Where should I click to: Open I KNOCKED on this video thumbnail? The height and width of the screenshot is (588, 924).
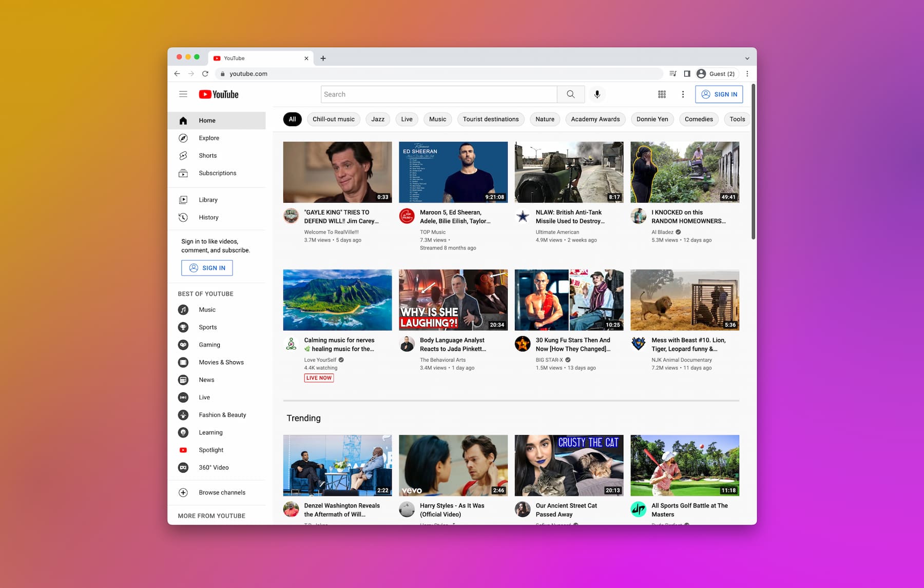tap(685, 172)
